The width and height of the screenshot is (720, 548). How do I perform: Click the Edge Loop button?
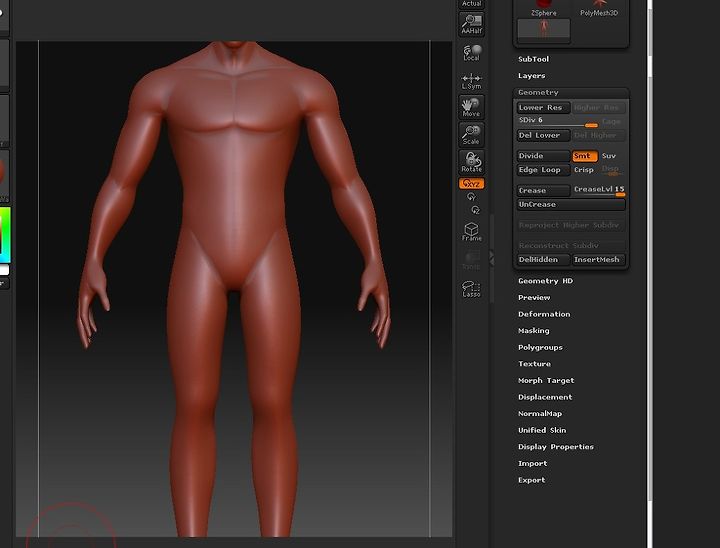pos(543,169)
